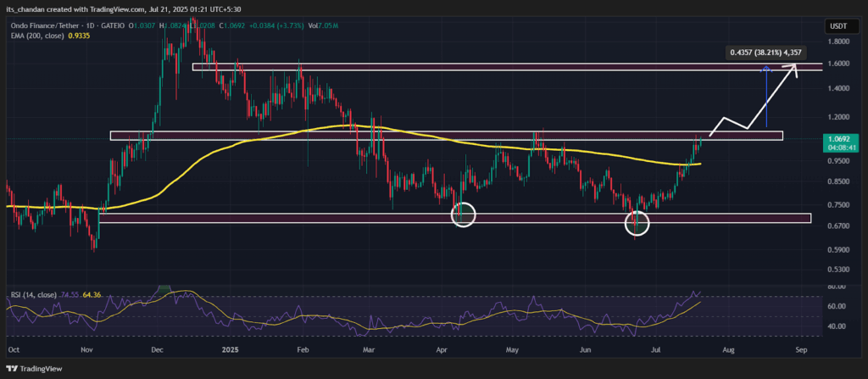Image resolution: width=868 pixels, height=379 pixels.
Task: Click the RSI value 64.36
Action: [90, 295]
